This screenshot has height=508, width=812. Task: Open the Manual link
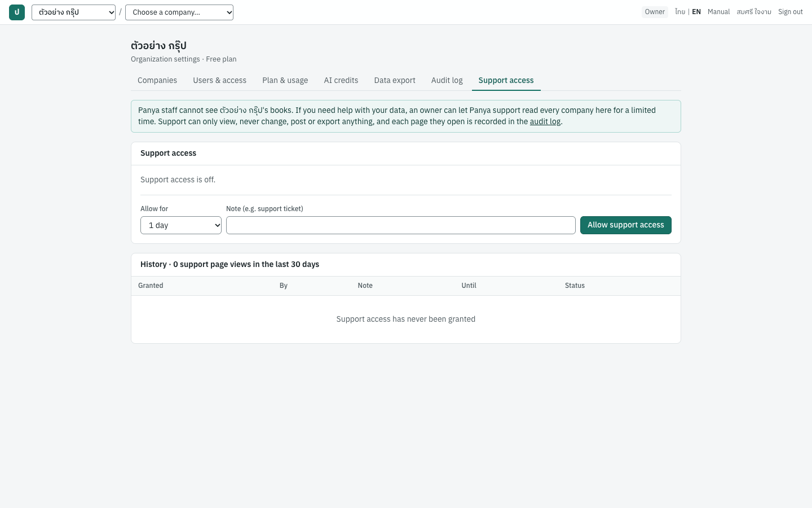click(x=719, y=12)
